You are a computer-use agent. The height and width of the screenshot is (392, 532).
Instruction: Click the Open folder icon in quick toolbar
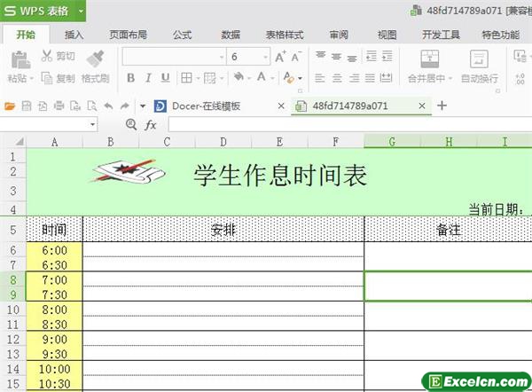10,106
